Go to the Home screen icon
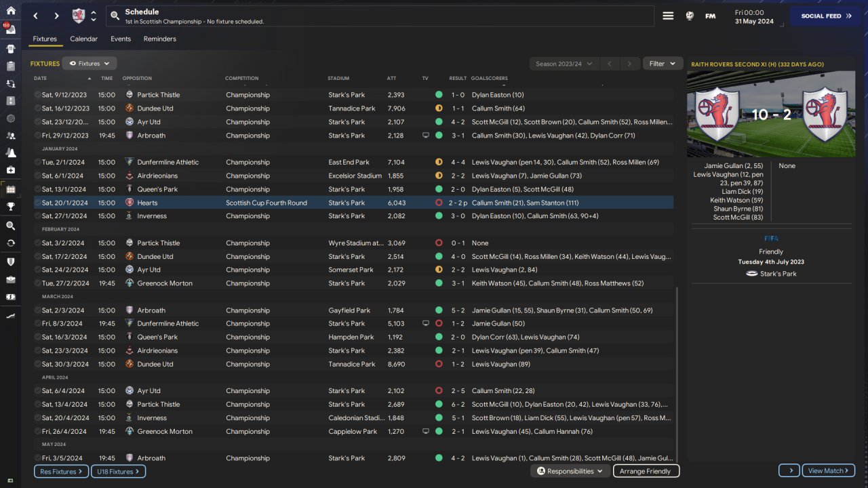The image size is (868, 488). tap(10, 11)
